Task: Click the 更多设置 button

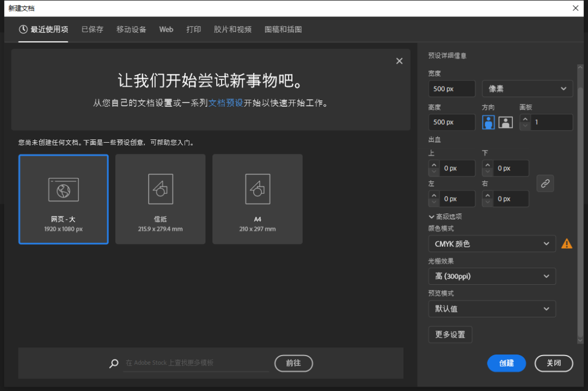Action: [450, 335]
